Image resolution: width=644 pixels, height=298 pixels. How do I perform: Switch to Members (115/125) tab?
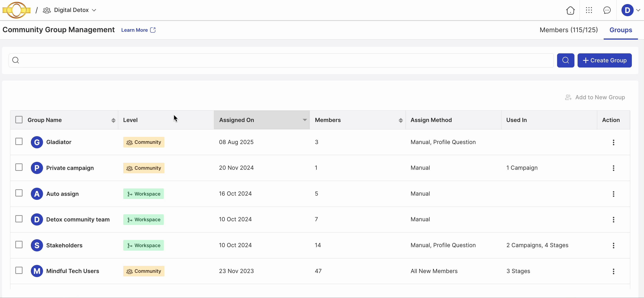point(569,30)
